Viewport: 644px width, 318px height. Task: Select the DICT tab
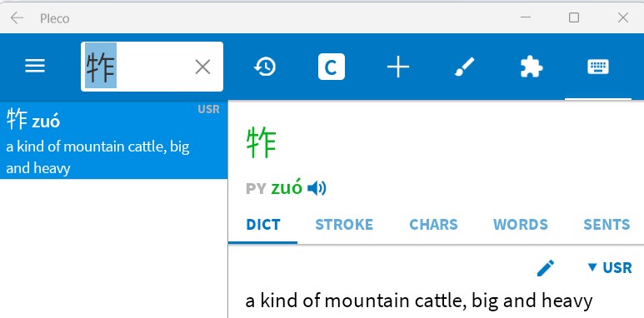pos(263,225)
